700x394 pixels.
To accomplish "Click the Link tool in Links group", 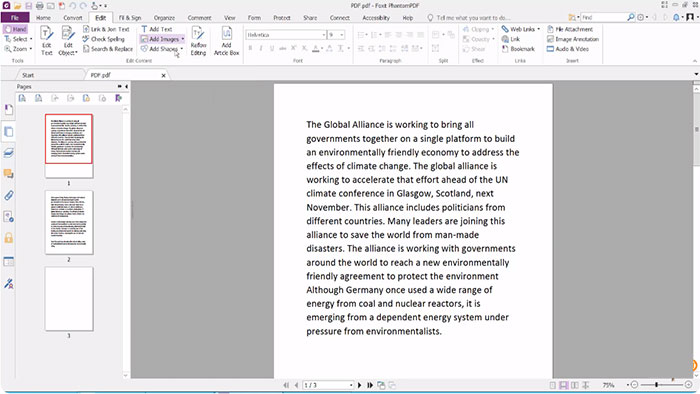I will [511, 39].
